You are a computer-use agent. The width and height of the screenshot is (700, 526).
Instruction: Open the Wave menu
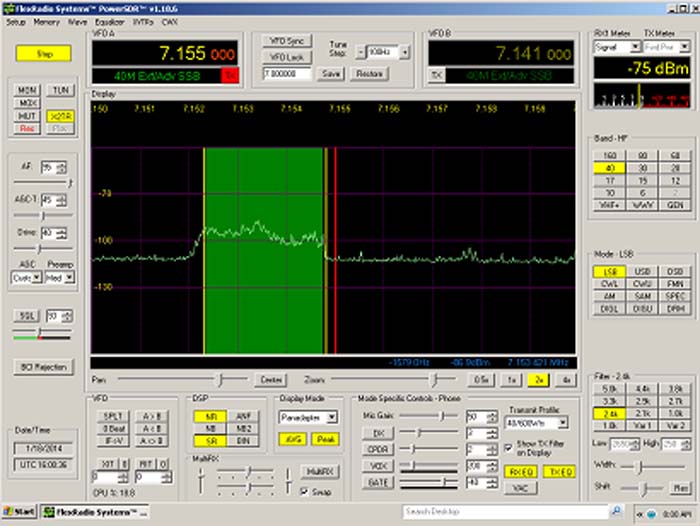(77, 22)
